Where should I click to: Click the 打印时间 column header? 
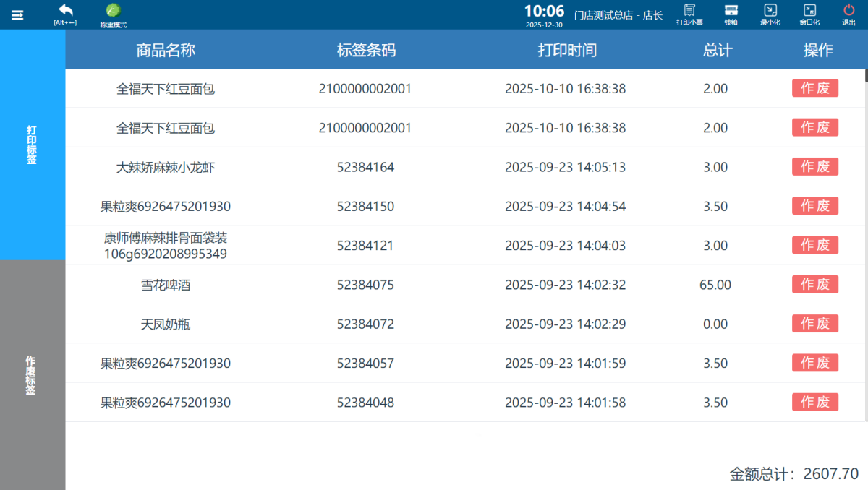[567, 50]
